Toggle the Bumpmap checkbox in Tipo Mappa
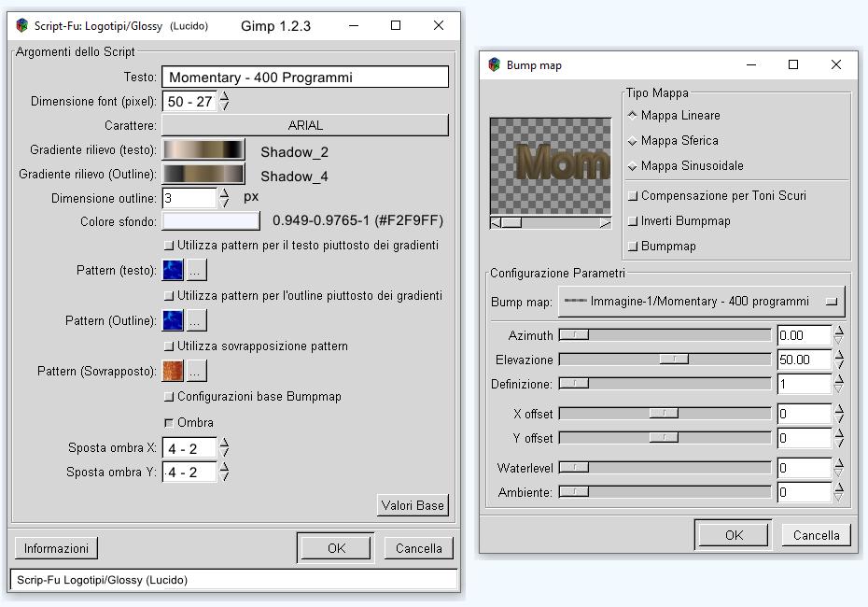This screenshot has height=607, width=868. pos(633,247)
